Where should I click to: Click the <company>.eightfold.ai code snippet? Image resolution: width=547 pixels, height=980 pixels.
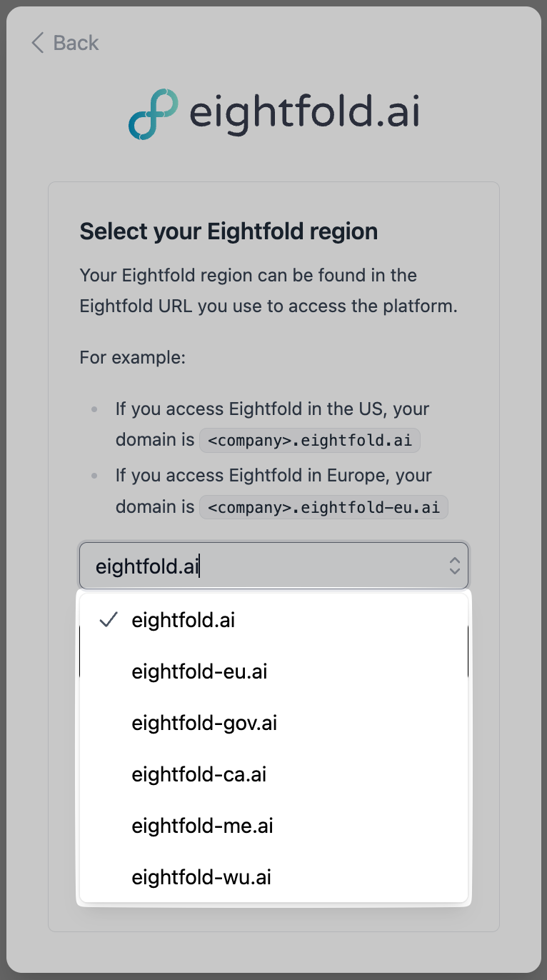(310, 441)
